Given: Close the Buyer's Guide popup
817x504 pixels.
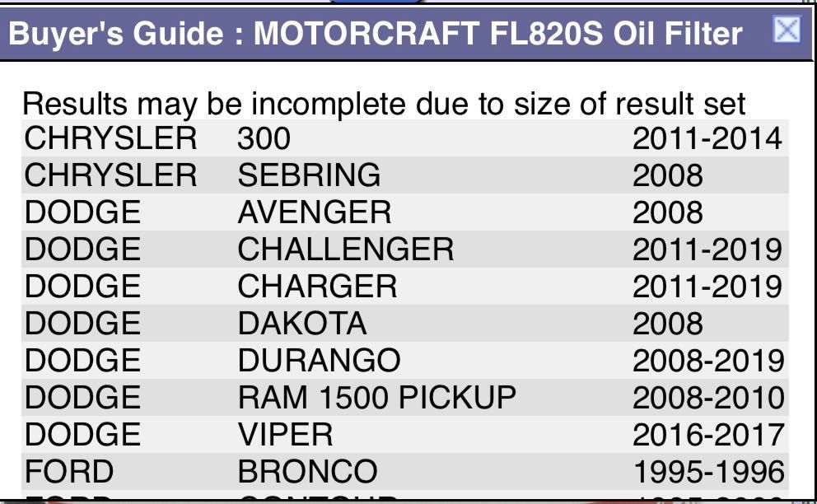Looking at the screenshot, I should (x=787, y=30).
